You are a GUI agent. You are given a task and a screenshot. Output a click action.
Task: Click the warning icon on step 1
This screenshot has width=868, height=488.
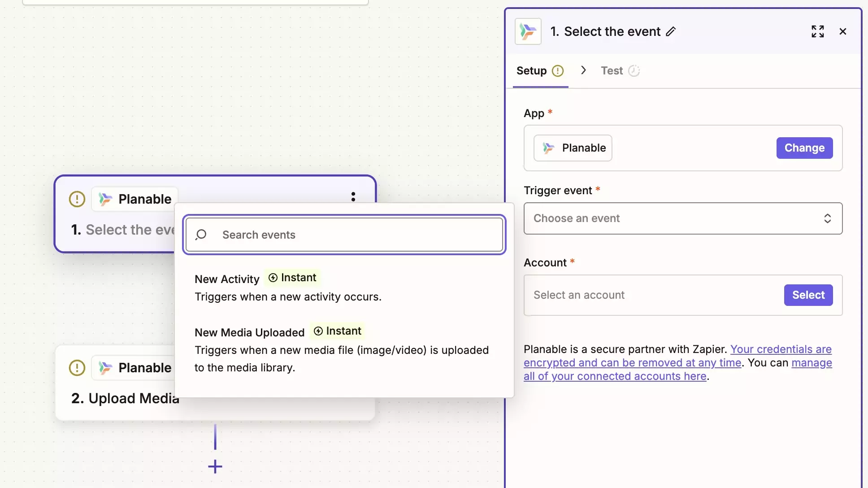pos(77,199)
